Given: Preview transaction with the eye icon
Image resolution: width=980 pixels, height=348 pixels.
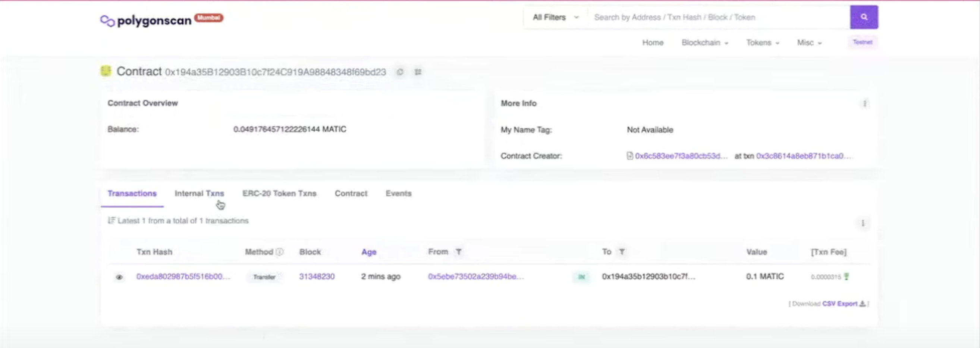Looking at the screenshot, I should (x=119, y=277).
